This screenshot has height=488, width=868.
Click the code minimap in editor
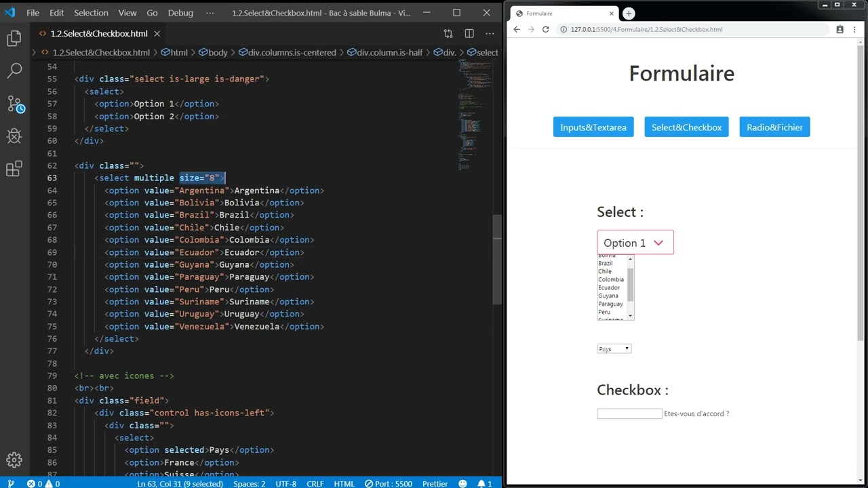[x=475, y=115]
